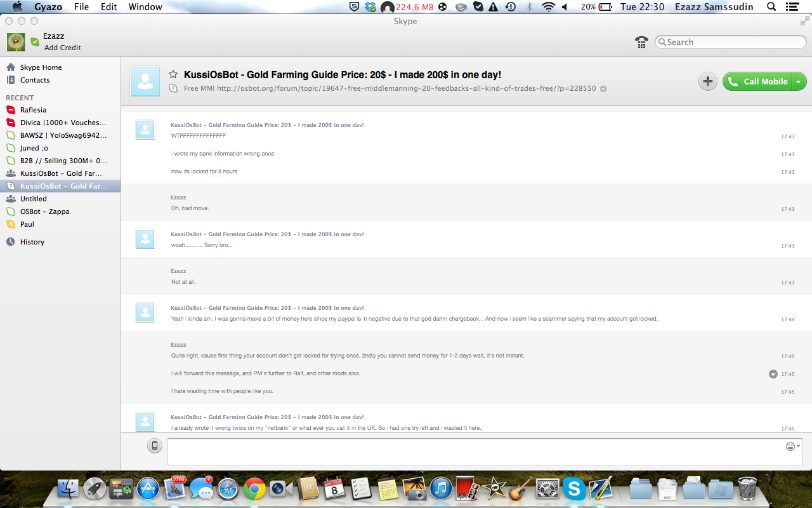Open the Gyazo menu
The height and width of the screenshot is (508, 812).
pyautogui.click(x=48, y=7)
